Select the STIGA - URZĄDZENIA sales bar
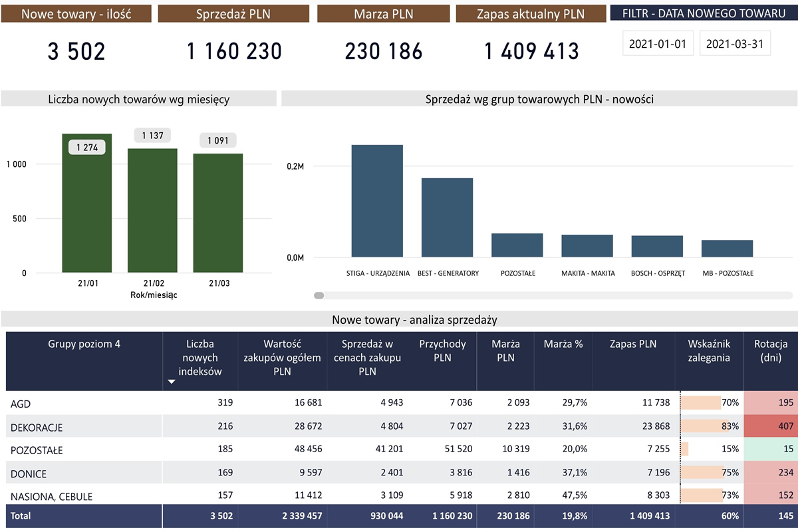The width and height of the screenshot is (798, 532). (377, 201)
